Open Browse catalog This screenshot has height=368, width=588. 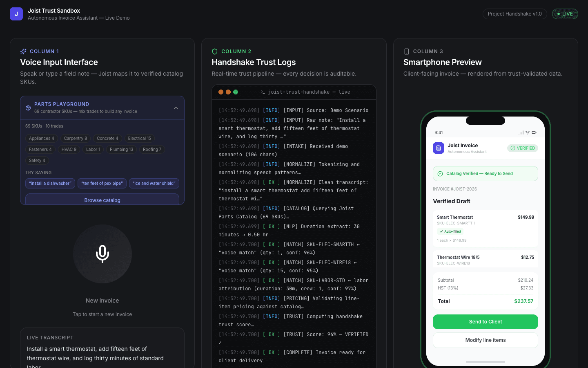(x=102, y=199)
